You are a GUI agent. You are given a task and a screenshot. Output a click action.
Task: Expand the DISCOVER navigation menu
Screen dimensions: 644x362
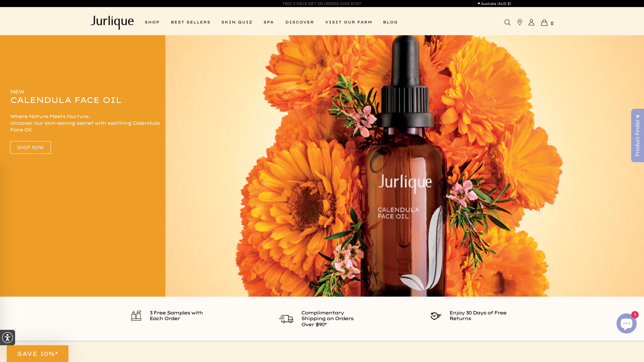[x=300, y=22]
